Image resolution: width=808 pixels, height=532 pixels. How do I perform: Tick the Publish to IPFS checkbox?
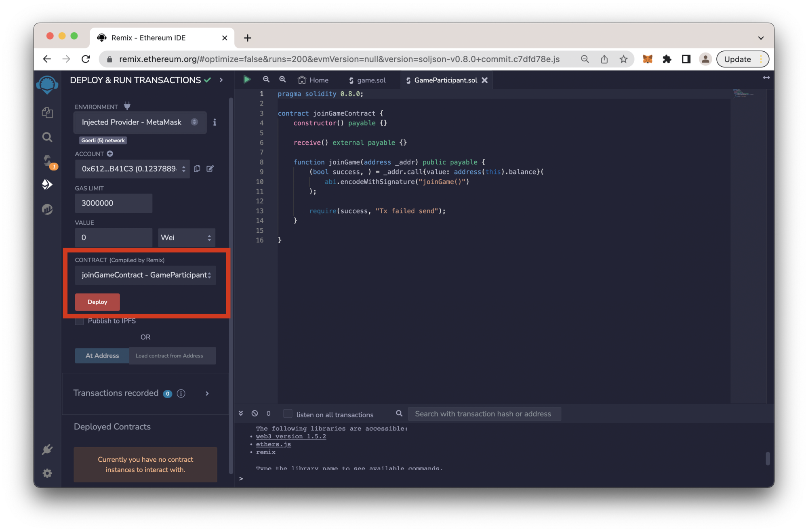tap(80, 321)
